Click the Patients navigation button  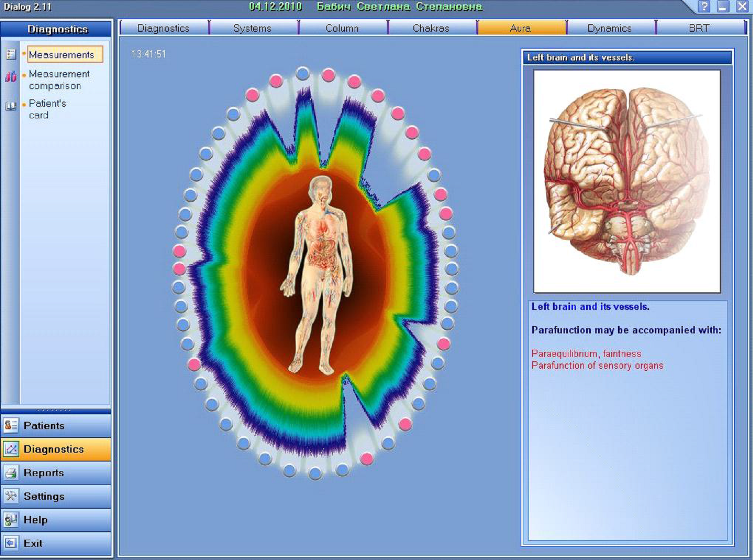[x=56, y=425]
